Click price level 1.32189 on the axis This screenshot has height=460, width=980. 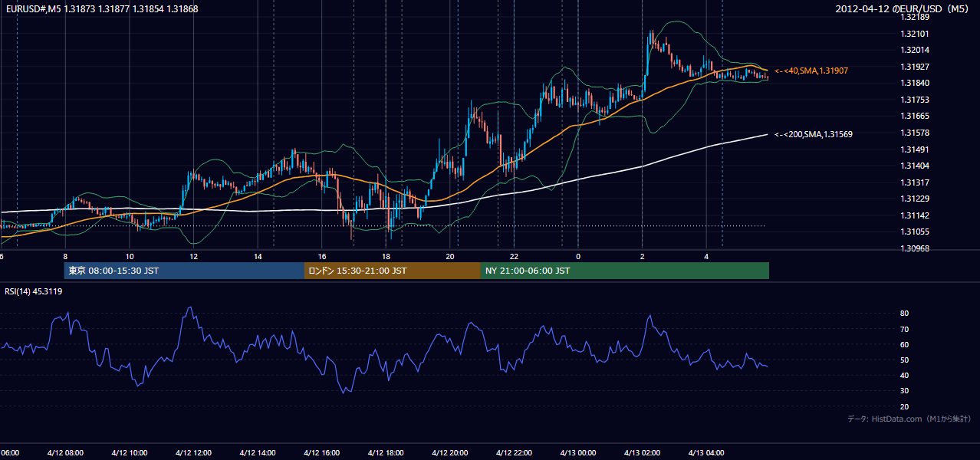pyautogui.click(x=915, y=17)
